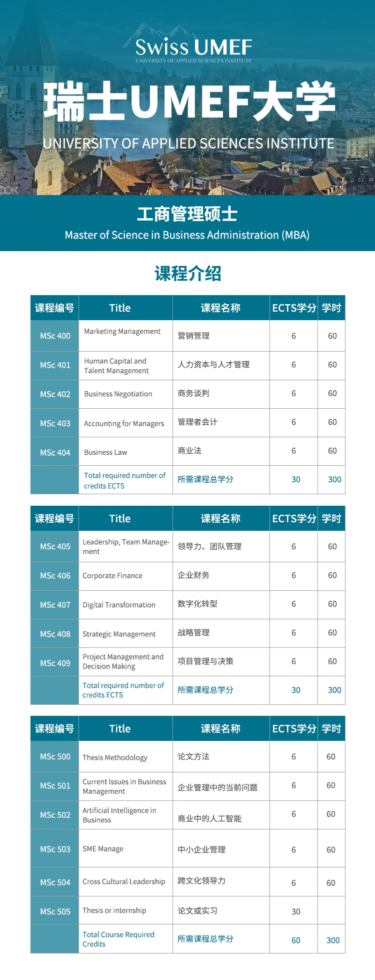This screenshot has height=980, width=375.
Task: Click the MSc 403 course code cell
Action: [55, 424]
